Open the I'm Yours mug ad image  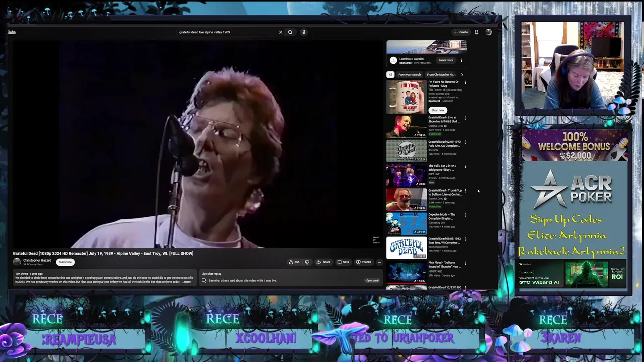click(407, 97)
